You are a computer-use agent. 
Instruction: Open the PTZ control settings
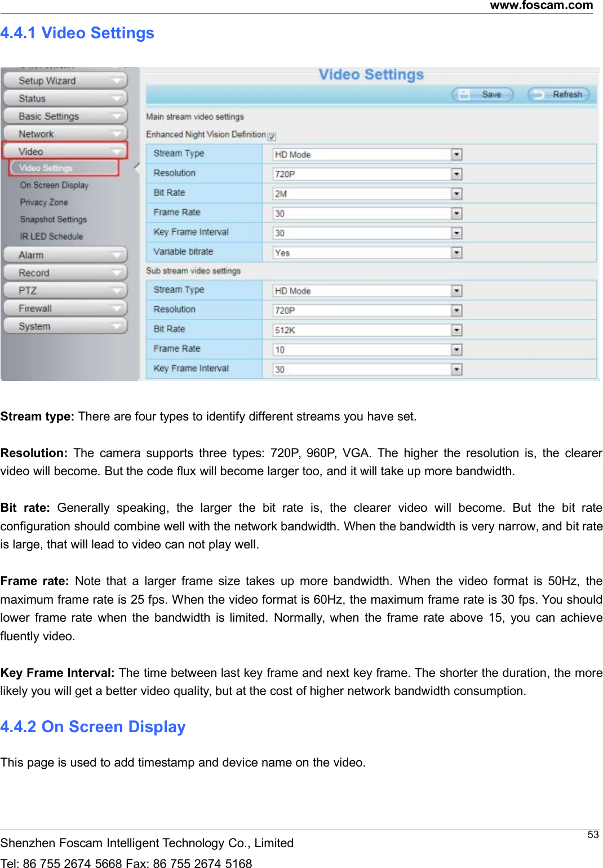click(x=65, y=290)
